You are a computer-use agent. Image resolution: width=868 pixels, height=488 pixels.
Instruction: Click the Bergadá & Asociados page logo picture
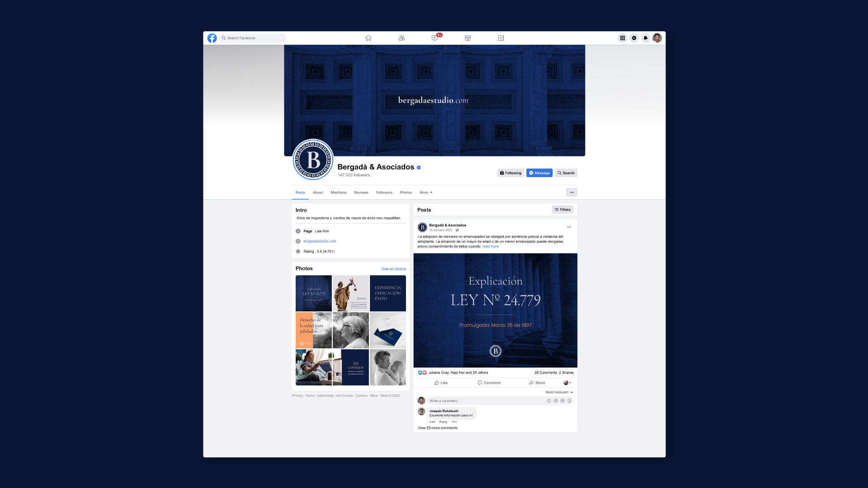pos(313,160)
